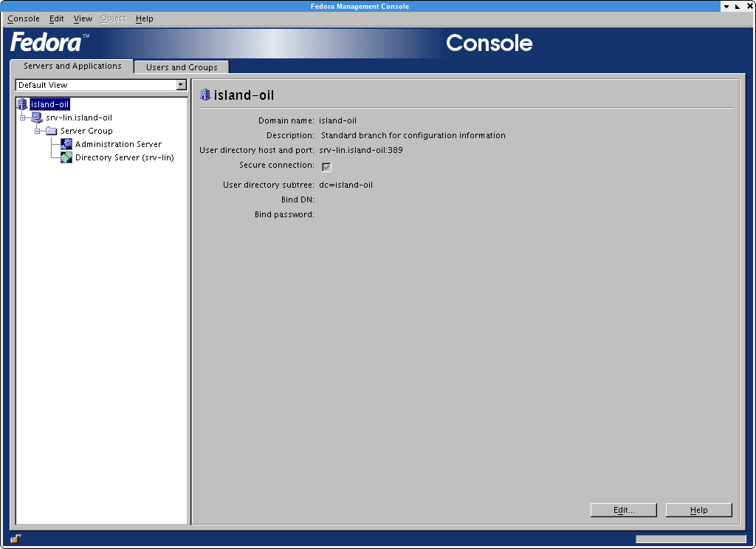The height and width of the screenshot is (549, 756).
Task: Select Administration Server tree entry
Action: [x=118, y=144]
